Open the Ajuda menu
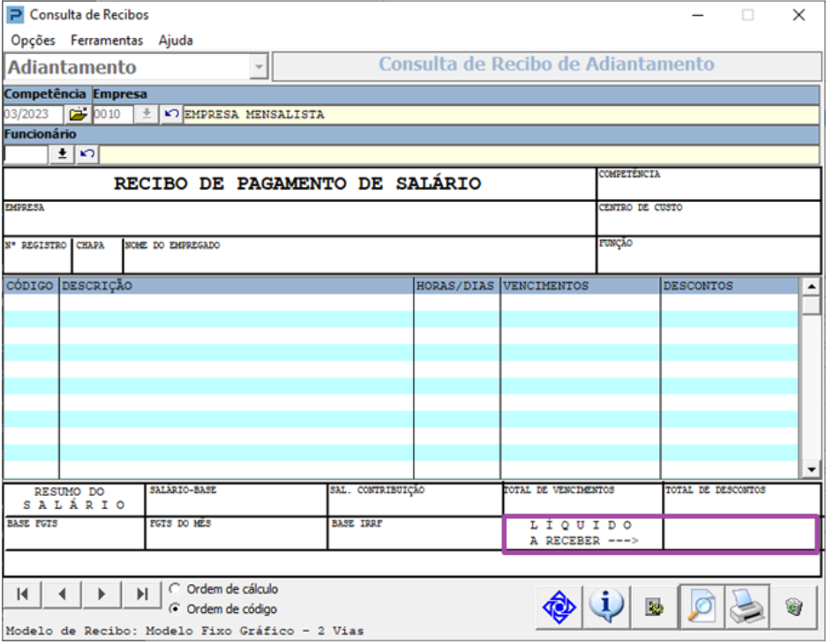The height and width of the screenshot is (644, 826). pos(176,41)
